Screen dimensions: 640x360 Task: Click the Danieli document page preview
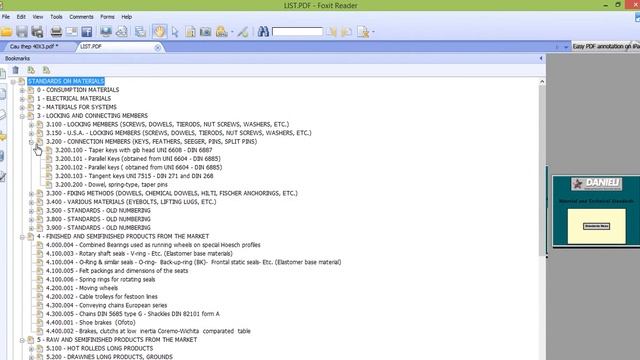point(596,211)
